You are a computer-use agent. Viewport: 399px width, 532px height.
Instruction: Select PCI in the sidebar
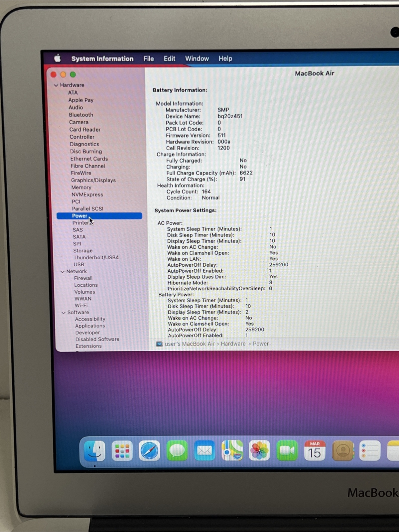[76, 201]
